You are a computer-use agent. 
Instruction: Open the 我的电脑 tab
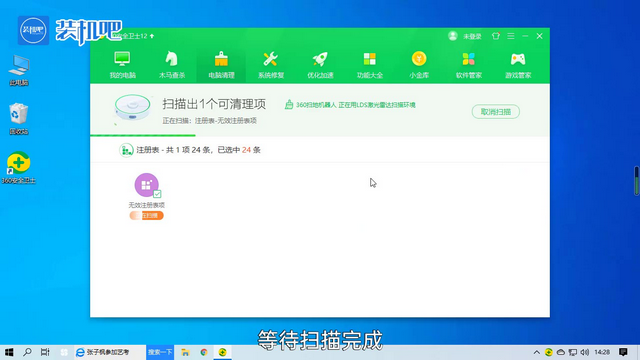click(x=122, y=64)
